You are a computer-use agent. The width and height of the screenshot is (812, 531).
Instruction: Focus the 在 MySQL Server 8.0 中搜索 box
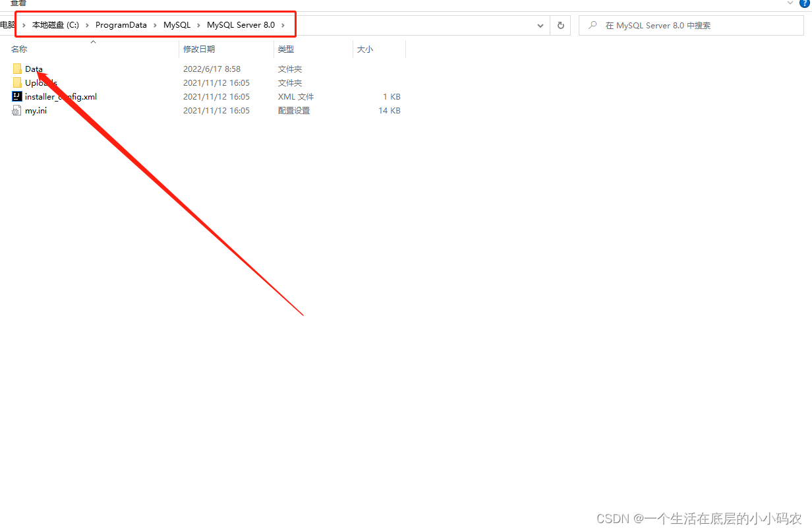[x=691, y=25]
